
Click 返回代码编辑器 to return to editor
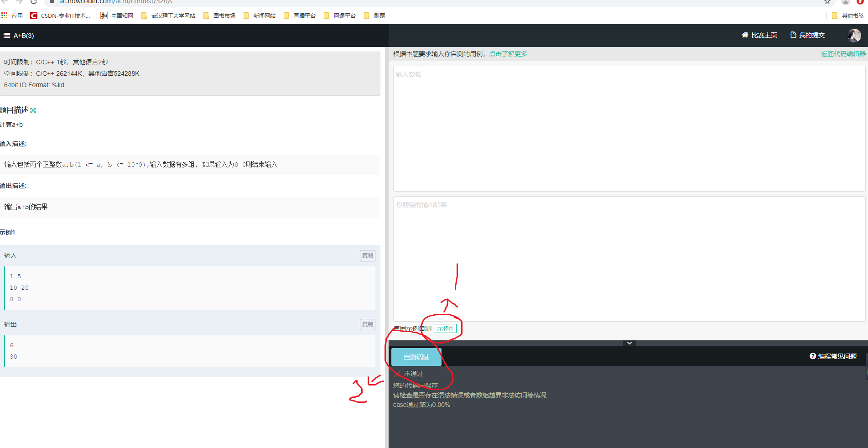point(843,54)
